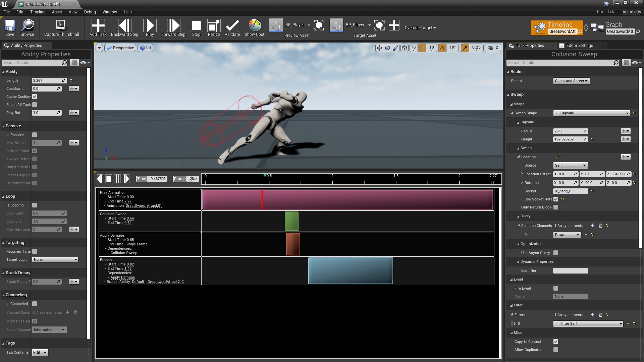This screenshot has width=644, height=362.
Task: Enable the Is Passive checkbox
Action: [35, 135]
